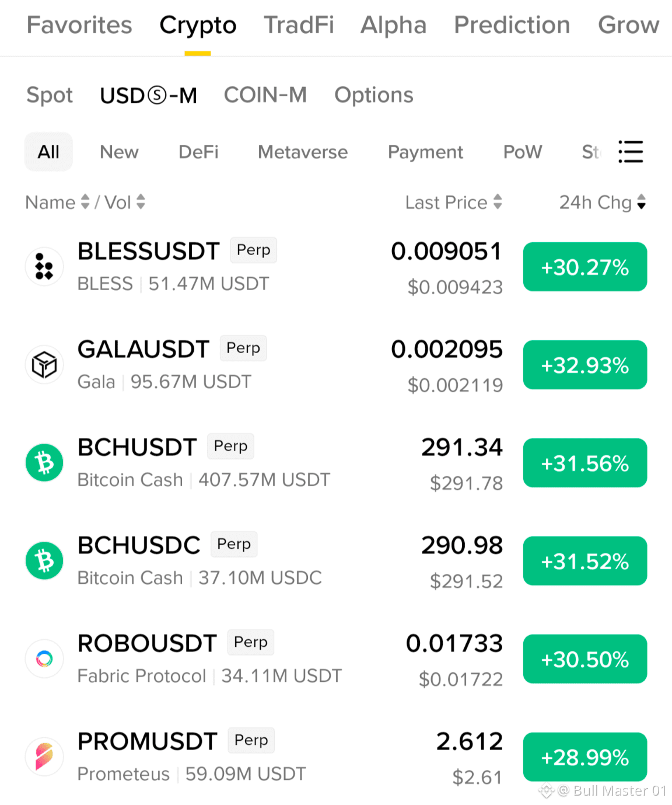The image size is (672, 805).
Task: Click the +30.27% change button
Action: [585, 267]
